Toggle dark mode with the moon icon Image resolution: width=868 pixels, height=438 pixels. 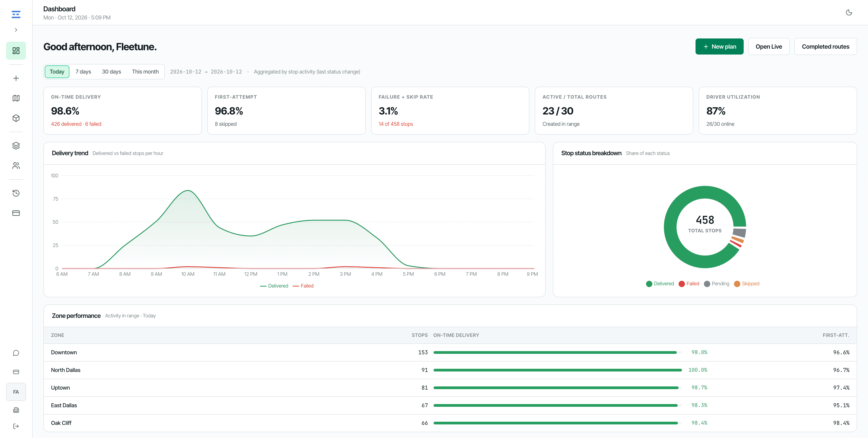click(x=849, y=12)
